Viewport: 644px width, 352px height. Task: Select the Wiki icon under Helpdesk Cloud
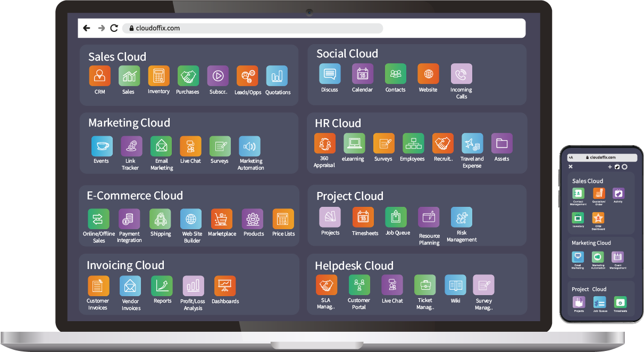point(455,286)
